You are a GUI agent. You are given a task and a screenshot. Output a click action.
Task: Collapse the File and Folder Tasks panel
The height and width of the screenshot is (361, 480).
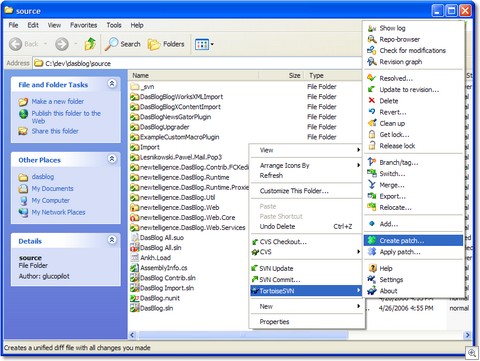[112, 83]
